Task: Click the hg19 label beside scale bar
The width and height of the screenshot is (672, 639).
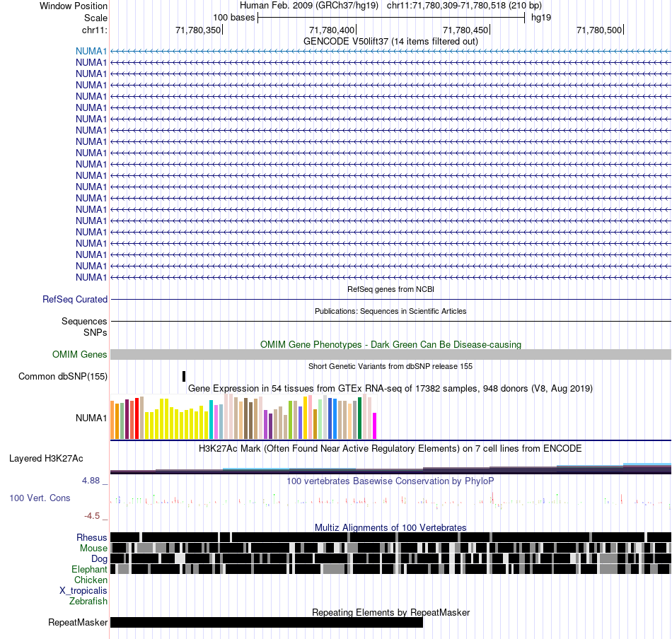Action: (x=541, y=18)
